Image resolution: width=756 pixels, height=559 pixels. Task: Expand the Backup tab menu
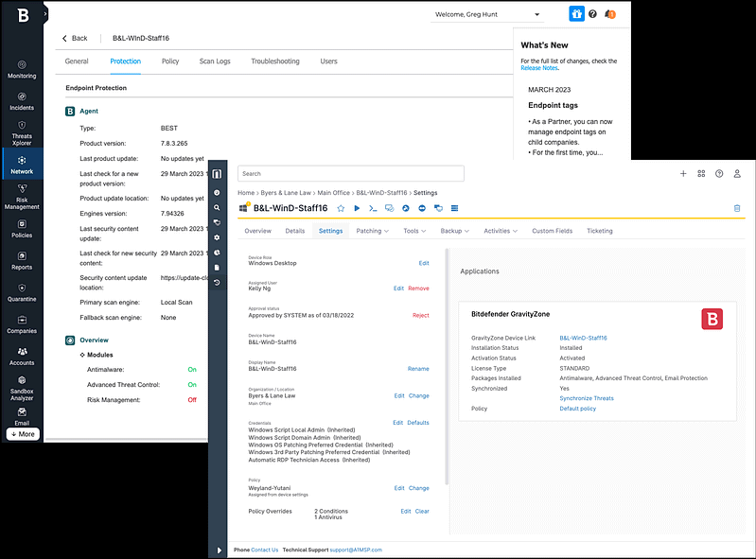[455, 231]
